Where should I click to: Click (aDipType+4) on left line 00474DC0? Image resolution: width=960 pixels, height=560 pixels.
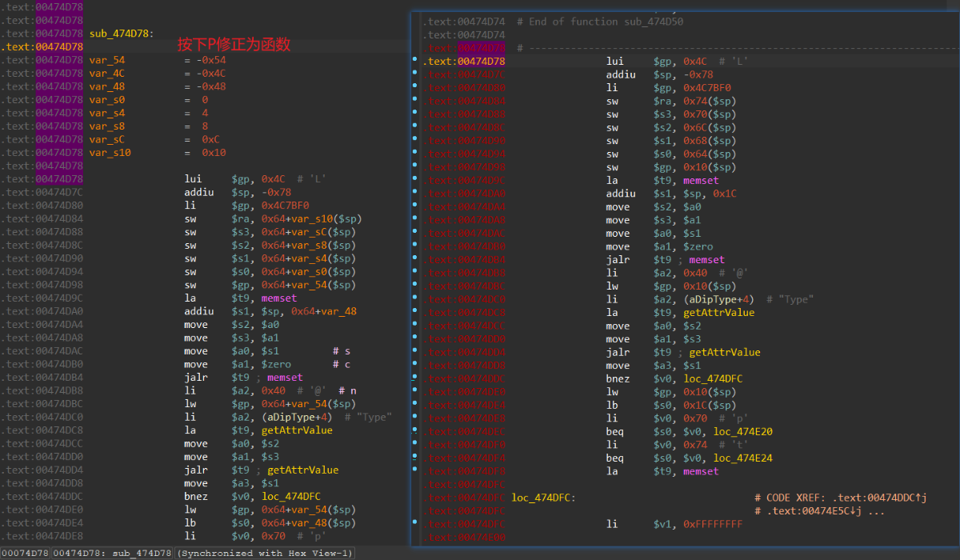[x=297, y=417]
